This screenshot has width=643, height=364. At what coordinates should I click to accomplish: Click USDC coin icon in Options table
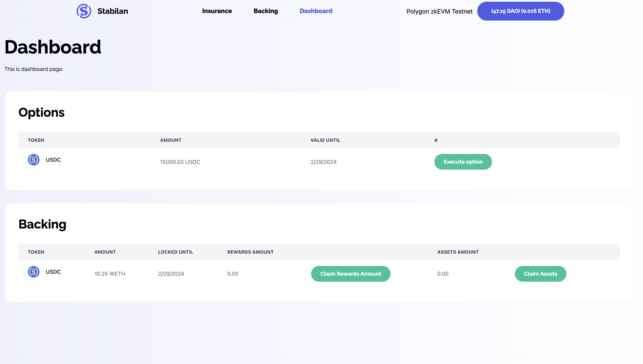[x=33, y=160]
